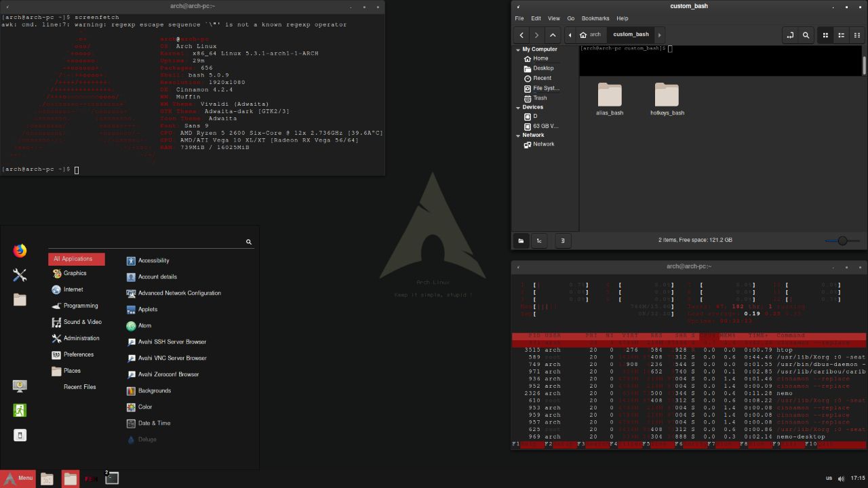Select the hotkeys_bash folder
The width and height of the screenshot is (868, 488).
(x=667, y=99)
